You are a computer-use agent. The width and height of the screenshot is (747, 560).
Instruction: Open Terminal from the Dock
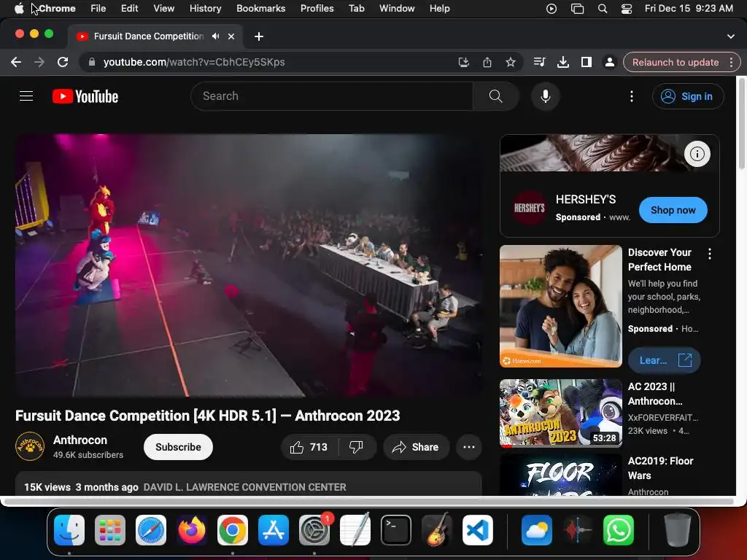[396, 530]
